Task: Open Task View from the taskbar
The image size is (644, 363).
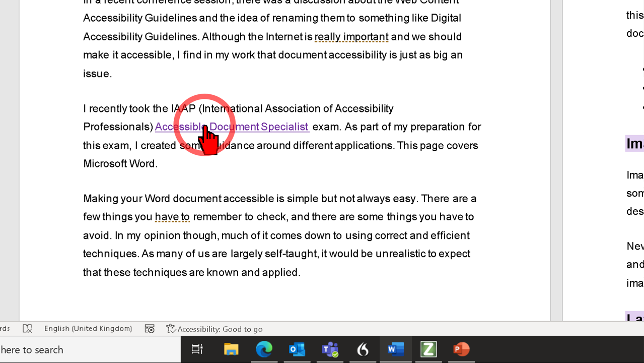Action: pos(197,349)
